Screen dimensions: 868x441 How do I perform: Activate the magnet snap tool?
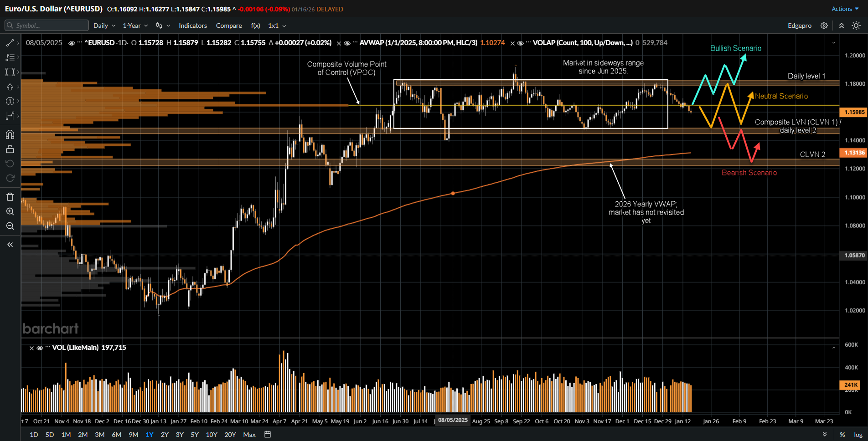[10, 134]
